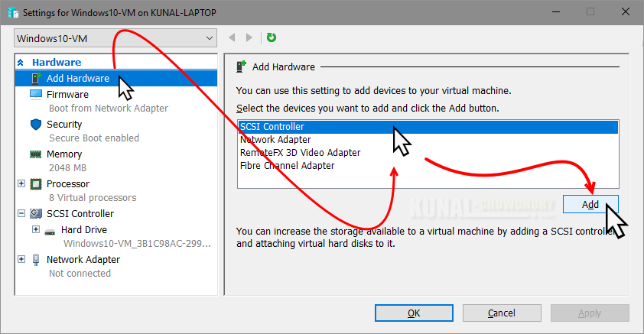Click the Add Hardware panel header icon
This screenshot has height=334, width=644.
[241, 66]
